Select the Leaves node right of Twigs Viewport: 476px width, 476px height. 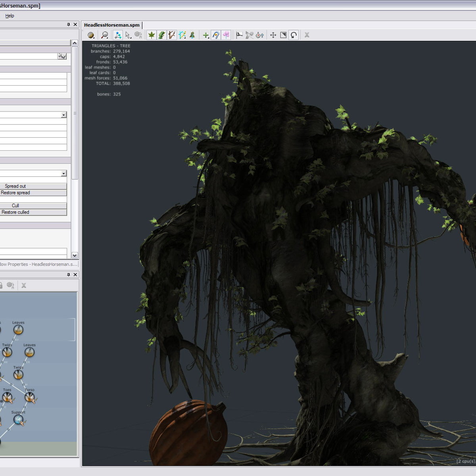[x=29, y=352]
